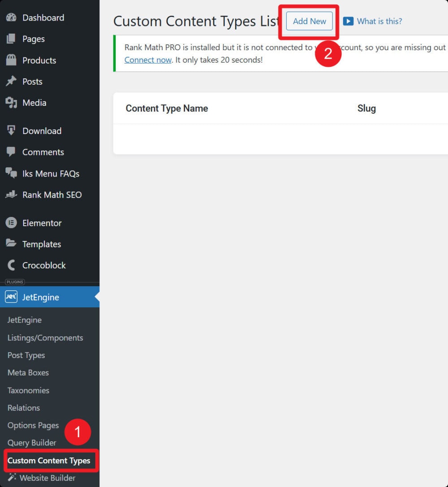Open the What is this? link

coord(379,21)
